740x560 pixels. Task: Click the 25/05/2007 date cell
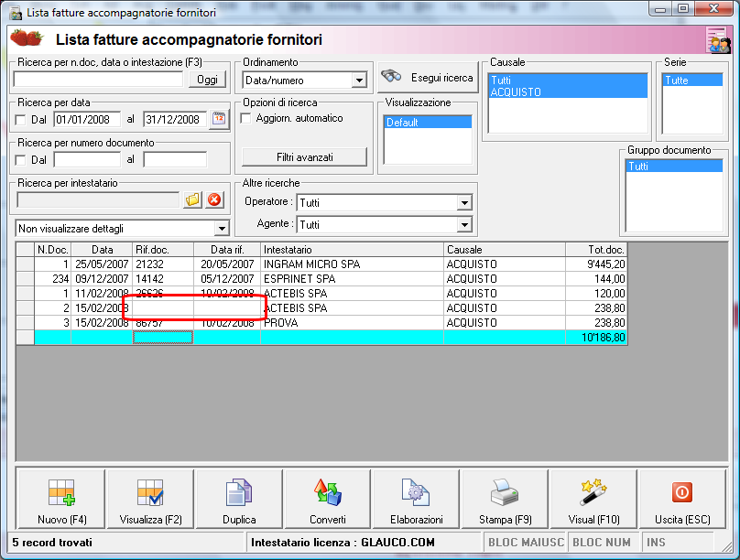(102, 264)
